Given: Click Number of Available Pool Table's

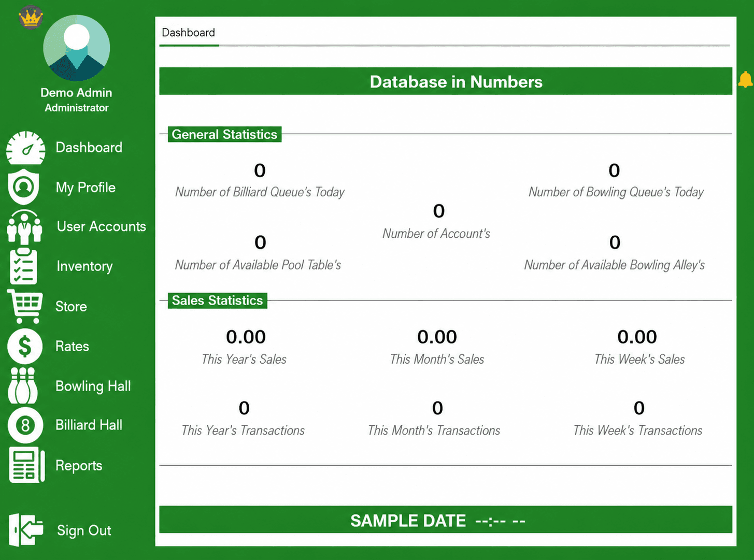Looking at the screenshot, I should pos(258,265).
